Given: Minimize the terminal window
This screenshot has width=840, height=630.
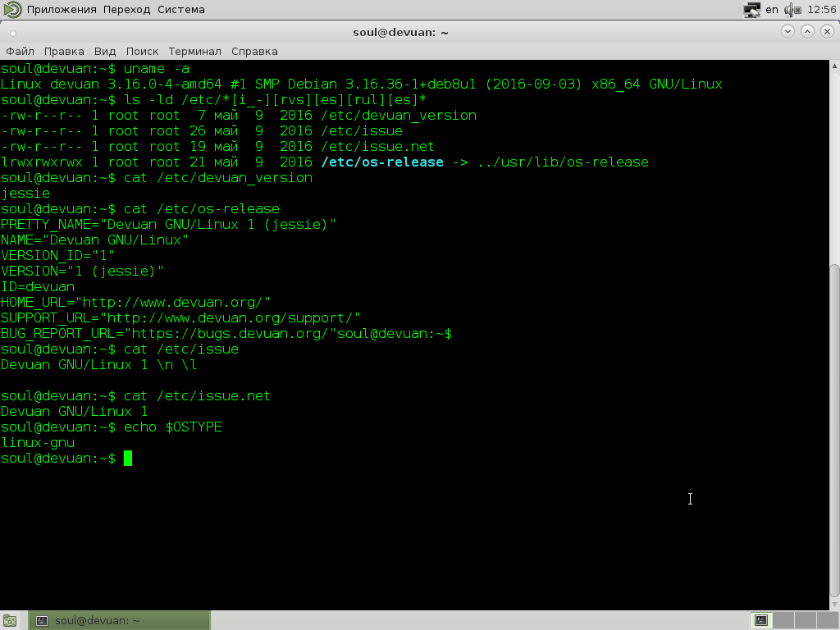Looking at the screenshot, I should [787, 32].
